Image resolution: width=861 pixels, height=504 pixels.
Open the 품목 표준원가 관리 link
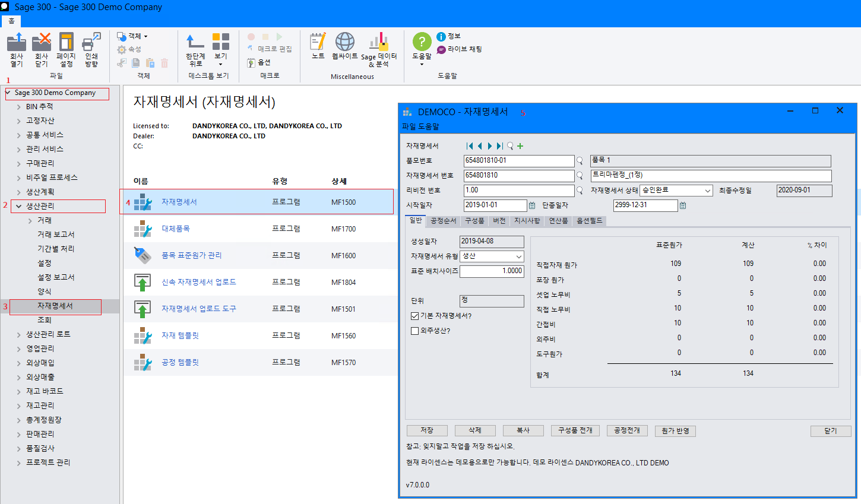191,255
